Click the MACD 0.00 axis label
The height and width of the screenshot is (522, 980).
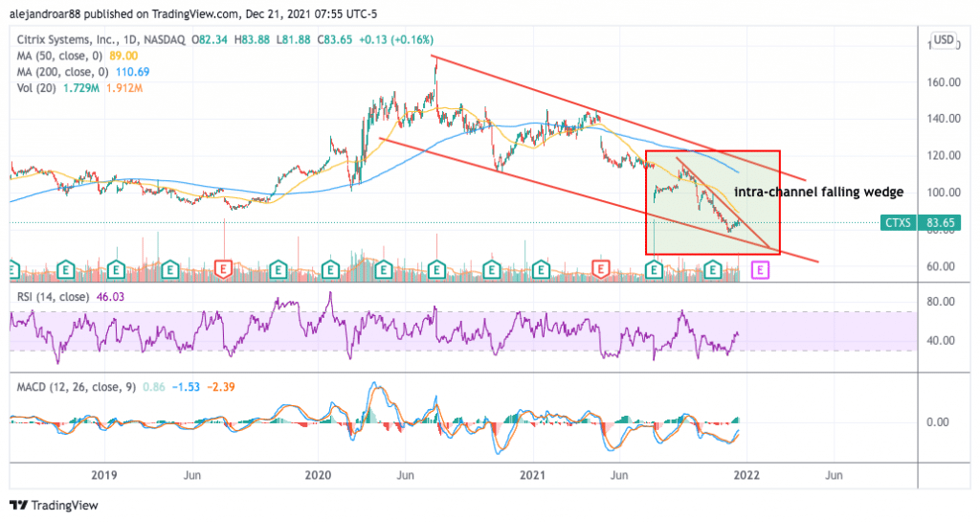click(x=938, y=422)
